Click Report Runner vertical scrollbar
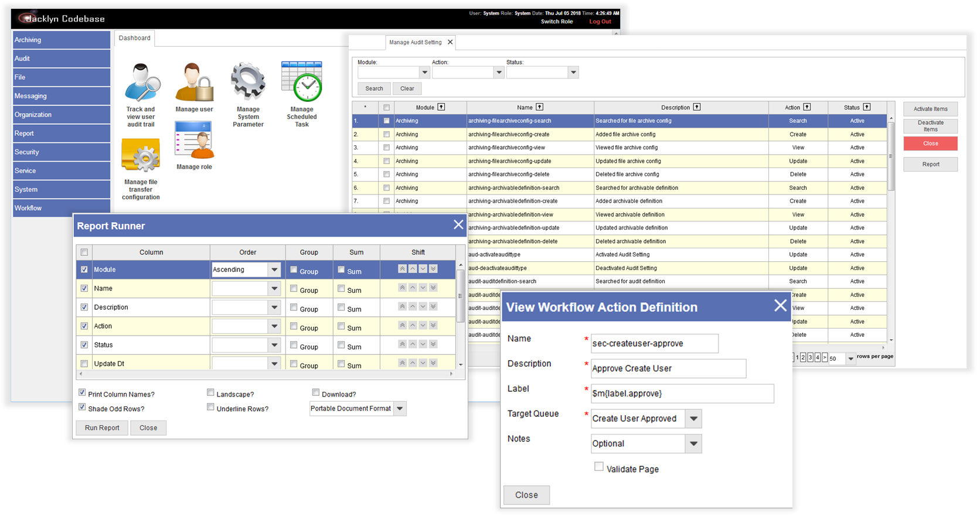Image resolution: width=980 pixels, height=516 pixels. pos(461,296)
